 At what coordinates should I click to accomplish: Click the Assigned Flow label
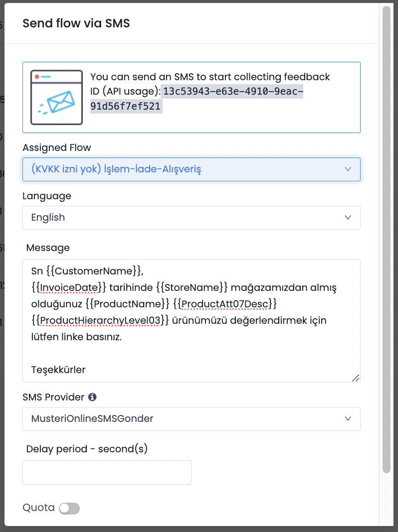tap(57, 147)
